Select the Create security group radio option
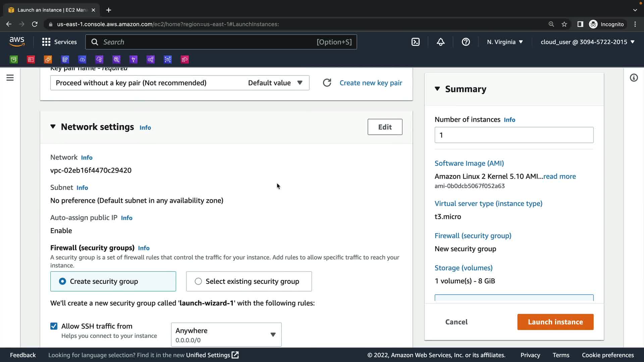The height and width of the screenshot is (362, 644). tap(63, 282)
